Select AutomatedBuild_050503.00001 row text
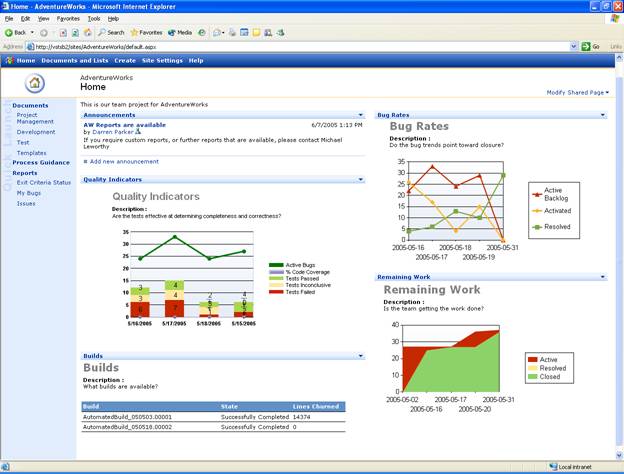624x474 pixels. click(127, 417)
